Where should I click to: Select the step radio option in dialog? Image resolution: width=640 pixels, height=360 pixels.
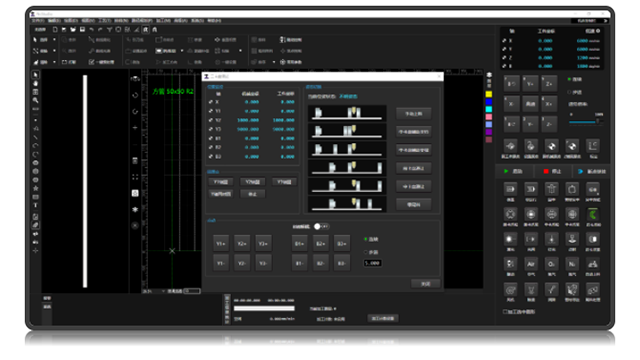(x=365, y=252)
